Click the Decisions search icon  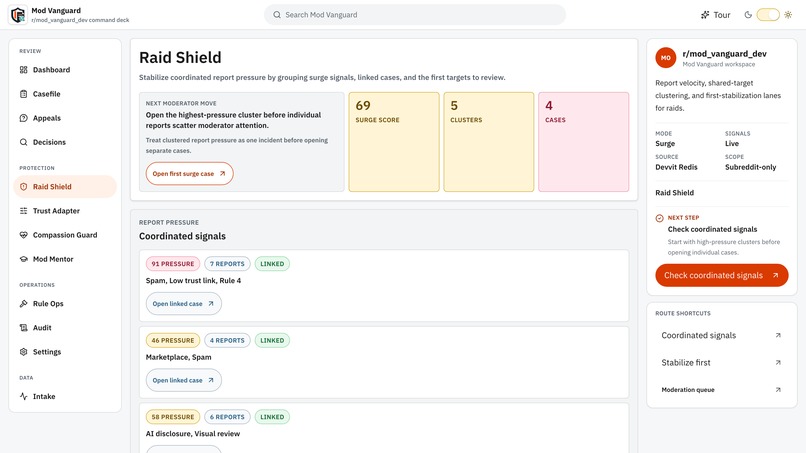(24, 142)
